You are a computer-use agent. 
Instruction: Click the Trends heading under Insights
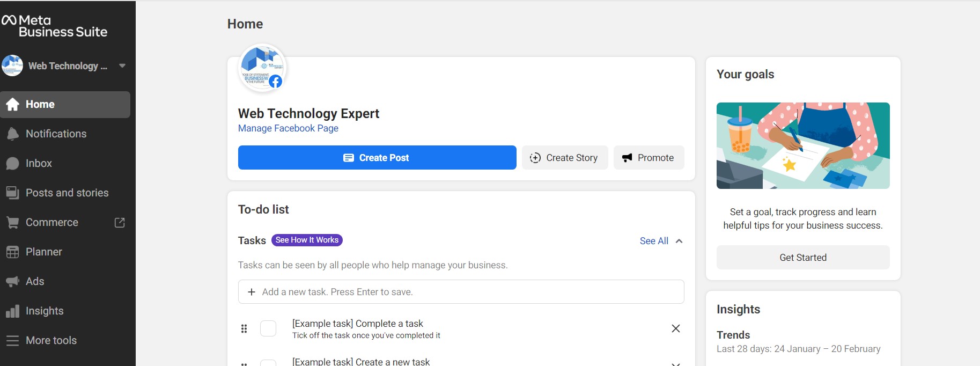pyautogui.click(x=733, y=335)
